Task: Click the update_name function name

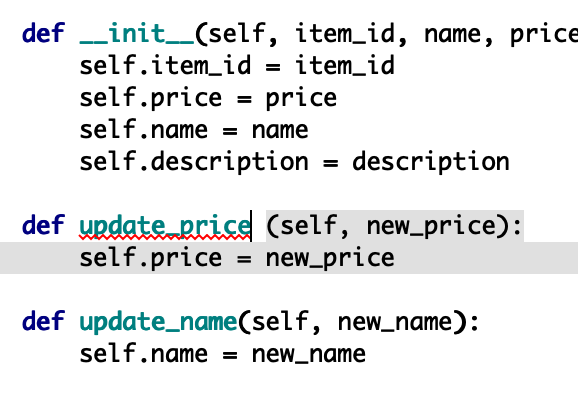Action: coord(158,321)
